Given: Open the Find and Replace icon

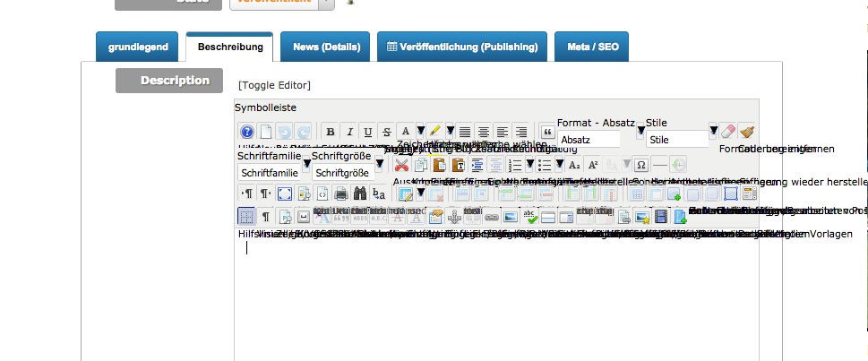Looking at the screenshot, I should (x=379, y=193).
